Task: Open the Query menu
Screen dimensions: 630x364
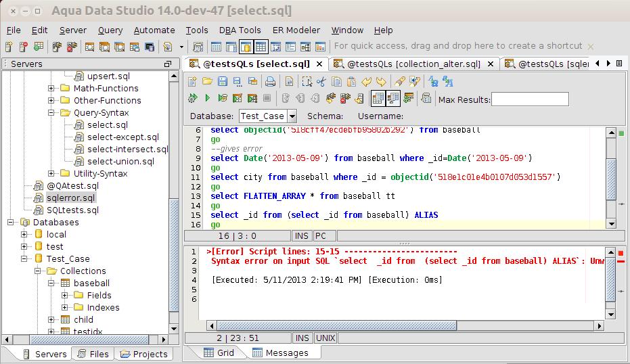Action: pos(110,30)
